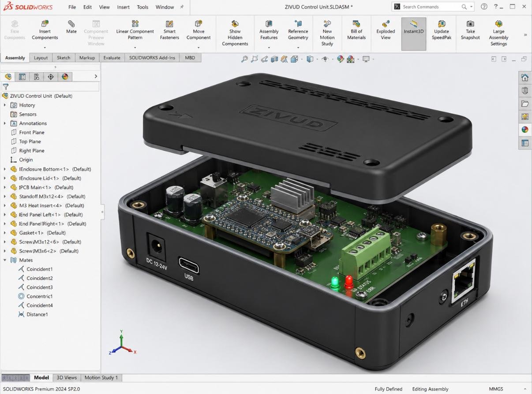Expand the ribbon overflow chevron
The width and height of the screenshot is (532, 394).
click(525, 34)
